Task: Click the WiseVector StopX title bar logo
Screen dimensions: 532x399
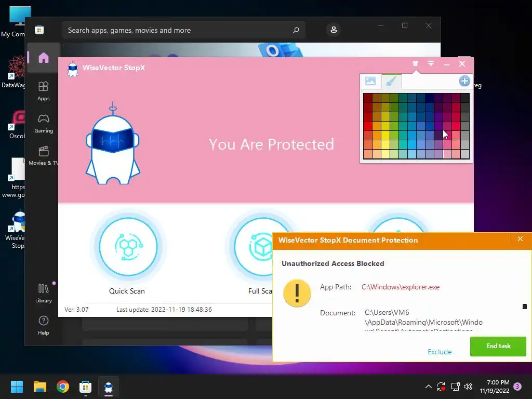Action: tap(73, 69)
